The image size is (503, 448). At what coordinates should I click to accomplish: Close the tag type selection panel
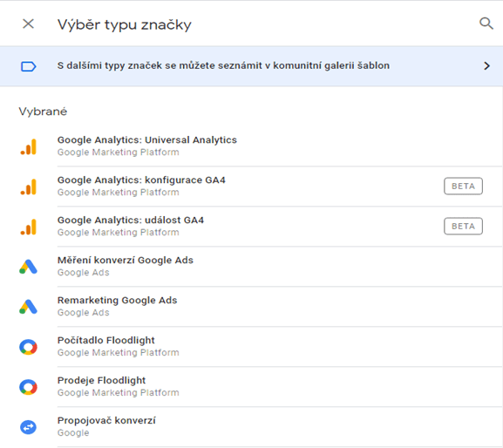[x=28, y=24]
